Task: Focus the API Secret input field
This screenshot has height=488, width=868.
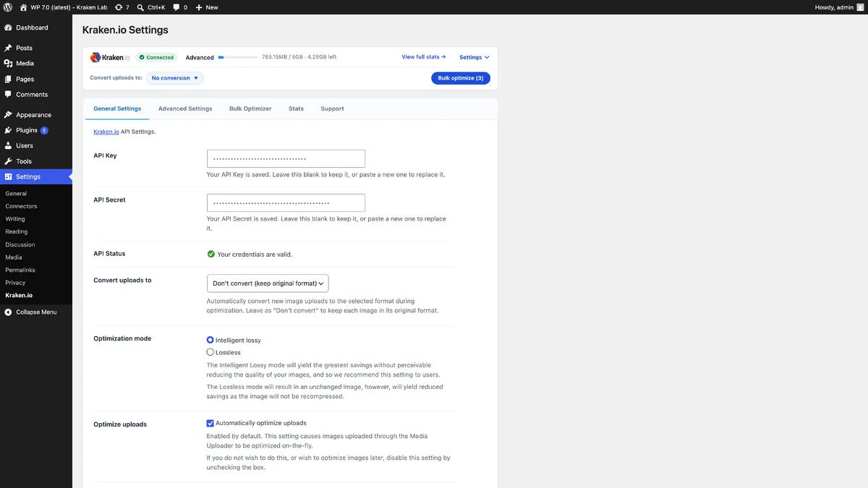Action: 286,202
